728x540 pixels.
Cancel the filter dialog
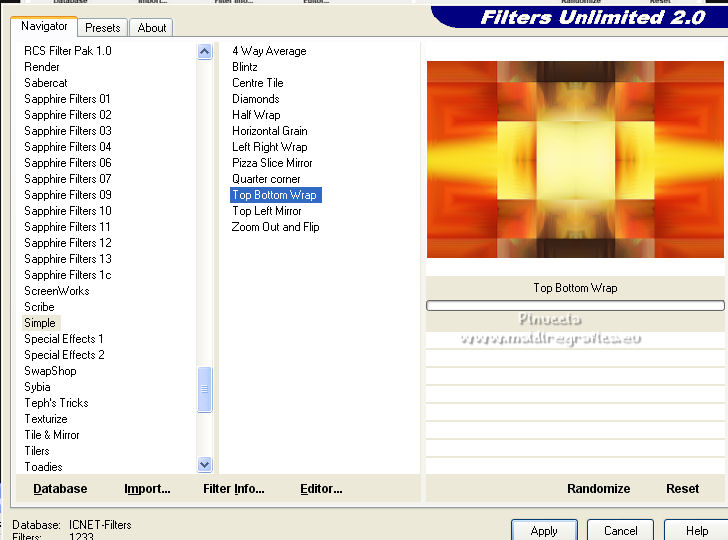[620, 530]
